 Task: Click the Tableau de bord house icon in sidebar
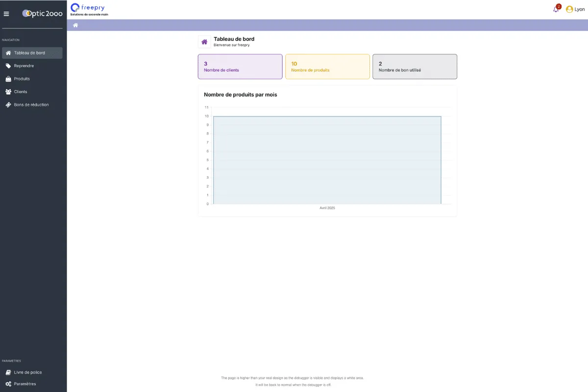pyautogui.click(x=8, y=53)
